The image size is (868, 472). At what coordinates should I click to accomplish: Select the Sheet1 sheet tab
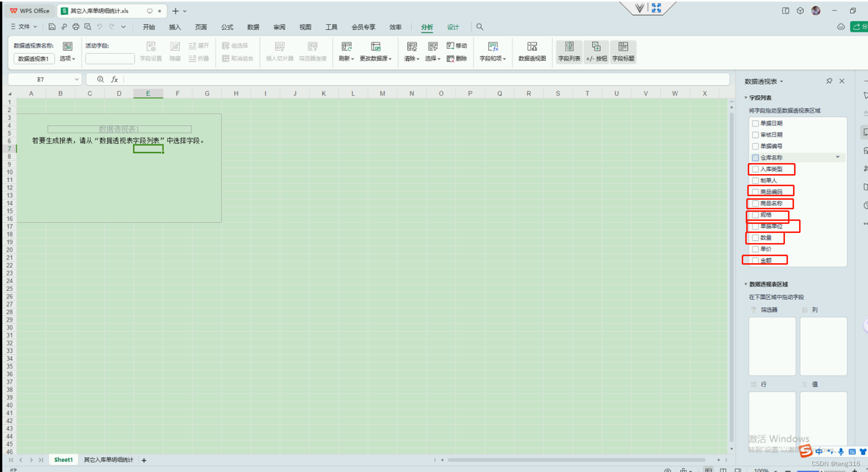coord(63,460)
